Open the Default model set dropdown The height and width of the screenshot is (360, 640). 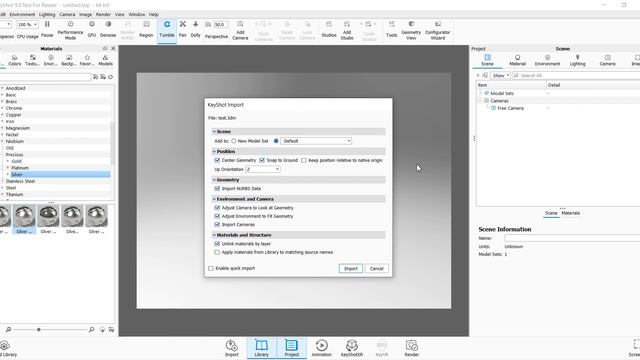point(316,141)
